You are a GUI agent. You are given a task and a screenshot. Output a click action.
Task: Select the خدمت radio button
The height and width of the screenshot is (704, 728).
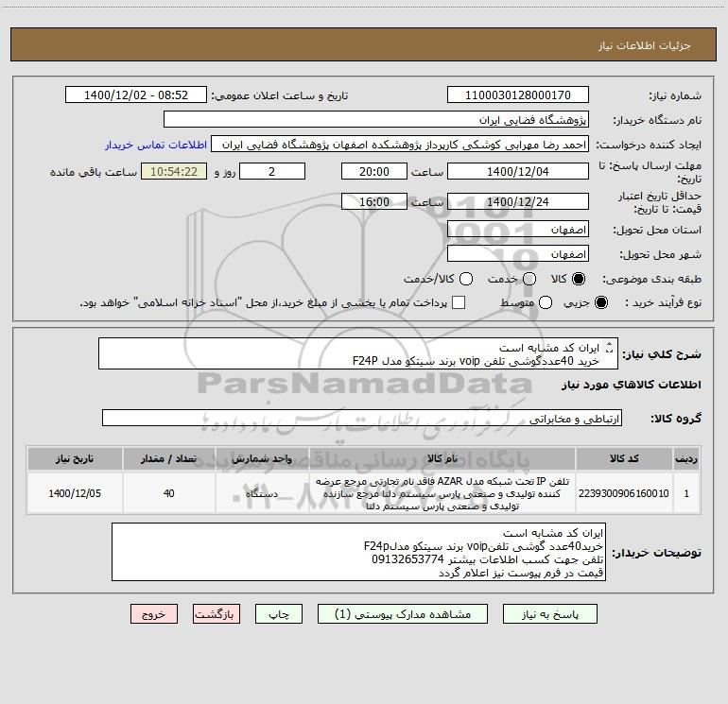529,279
